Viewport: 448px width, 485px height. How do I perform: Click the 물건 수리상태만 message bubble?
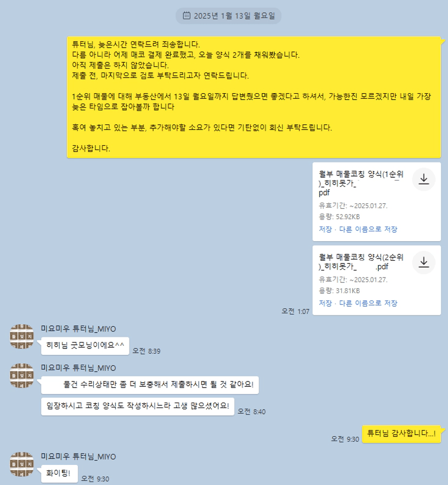pyautogui.click(x=150, y=385)
